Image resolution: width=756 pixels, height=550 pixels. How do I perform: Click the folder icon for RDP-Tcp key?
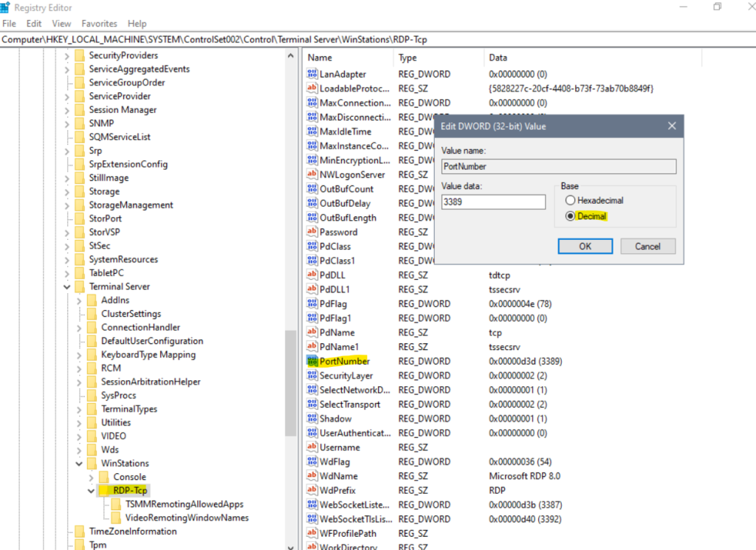click(x=104, y=490)
